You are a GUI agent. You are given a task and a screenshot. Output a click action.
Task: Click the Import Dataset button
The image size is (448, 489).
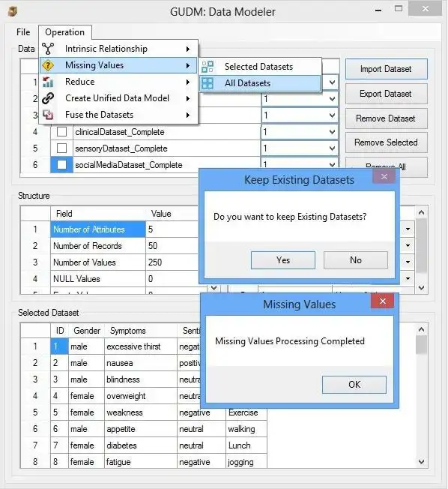click(387, 69)
